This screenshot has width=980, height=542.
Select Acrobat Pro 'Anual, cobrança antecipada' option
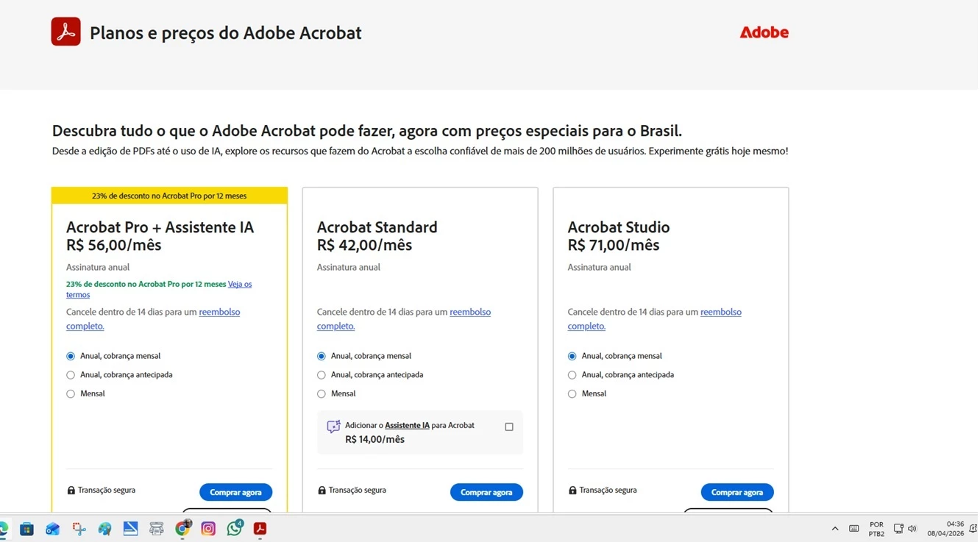tap(71, 375)
